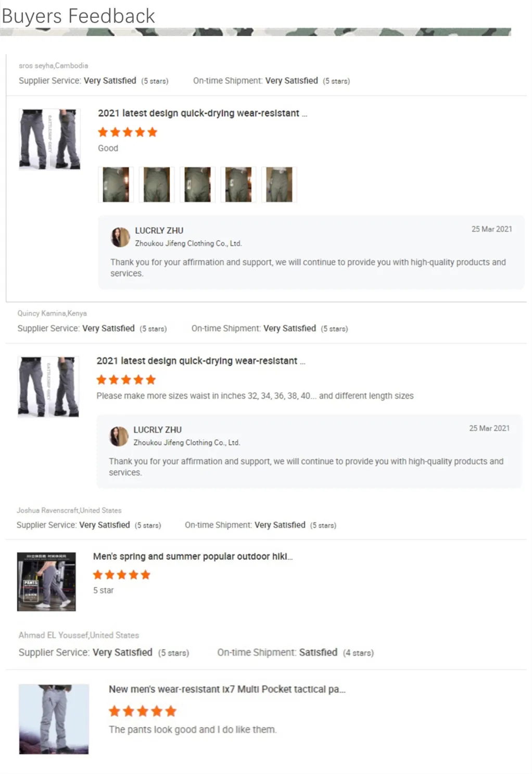Open product image in sros seyha review
The image size is (532, 774).
tap(50, 139)
